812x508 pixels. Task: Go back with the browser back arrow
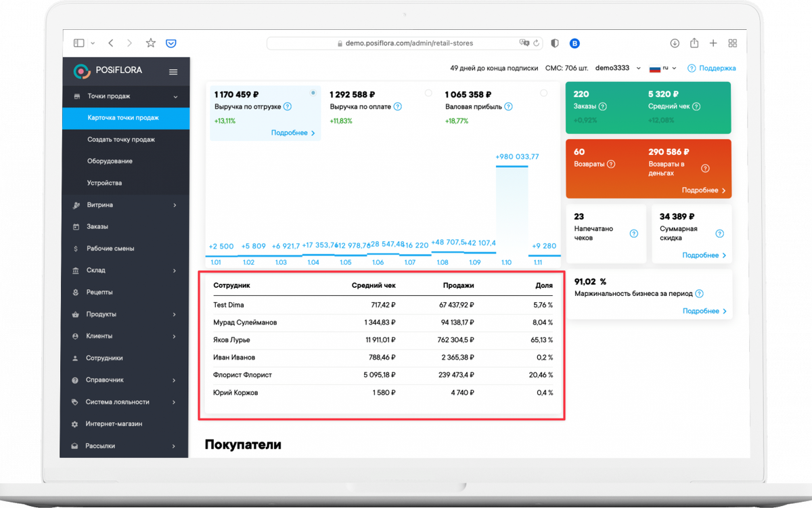111,43
